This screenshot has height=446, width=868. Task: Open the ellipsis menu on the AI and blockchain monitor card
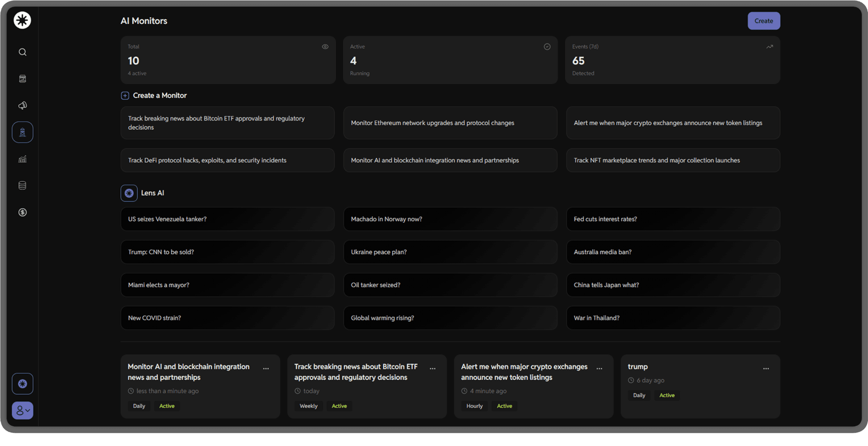click(x=266, y=368)
